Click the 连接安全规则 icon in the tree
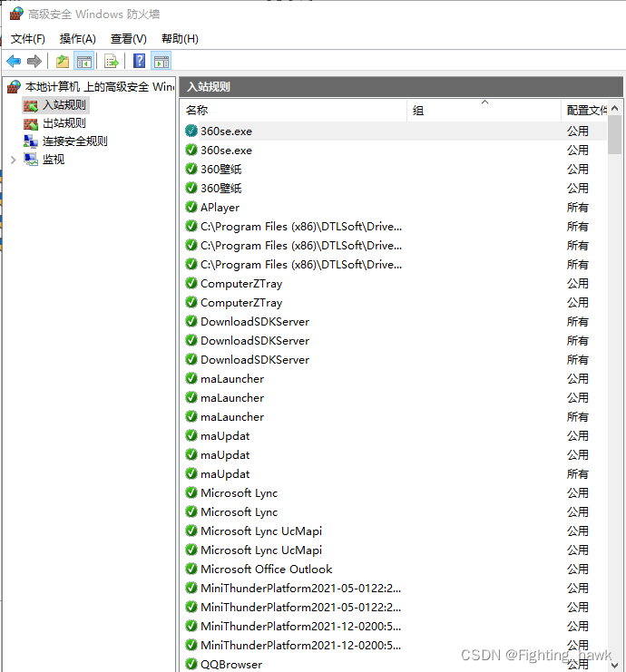The height and width of the screenshot is (672, 626). tap(31, 141)
